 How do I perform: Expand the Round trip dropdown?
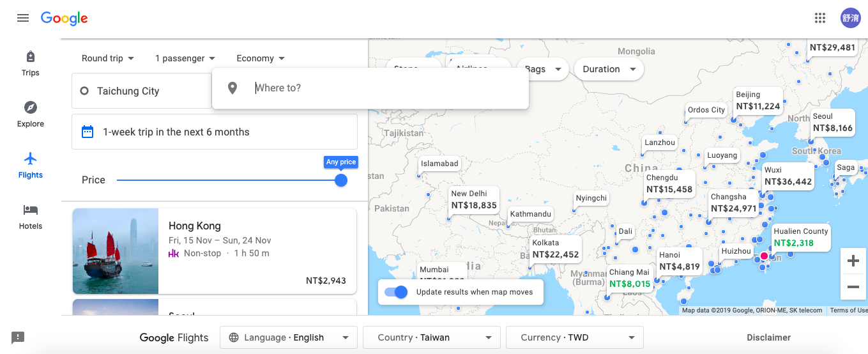107,58
